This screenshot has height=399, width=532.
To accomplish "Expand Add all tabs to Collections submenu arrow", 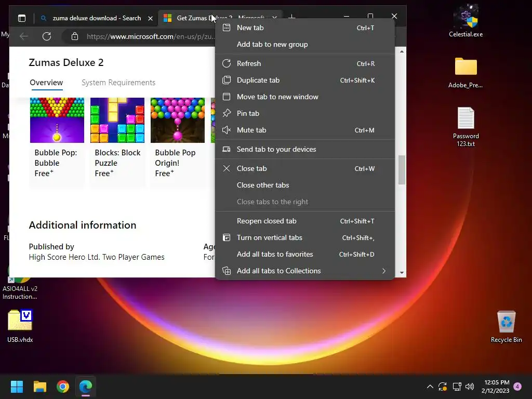I will pyautogui.click(x=384, y=271).
